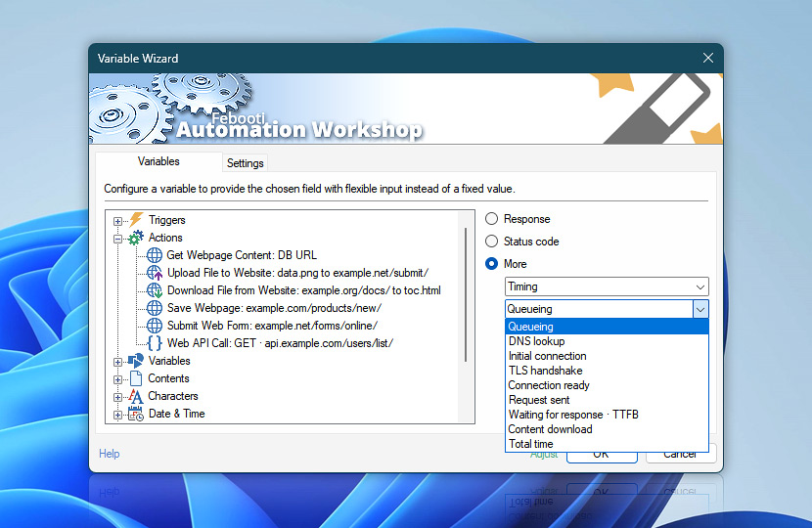Expand the Contents tree node
The image size is (812, 528).
click(117, 379)
